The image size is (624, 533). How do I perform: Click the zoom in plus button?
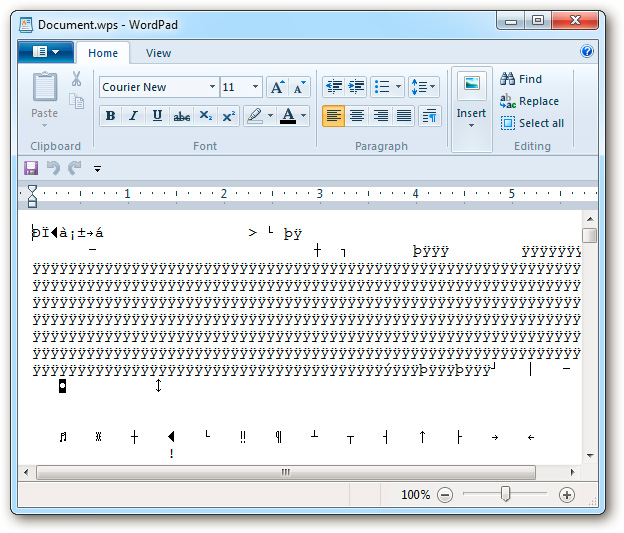[567, 495]
